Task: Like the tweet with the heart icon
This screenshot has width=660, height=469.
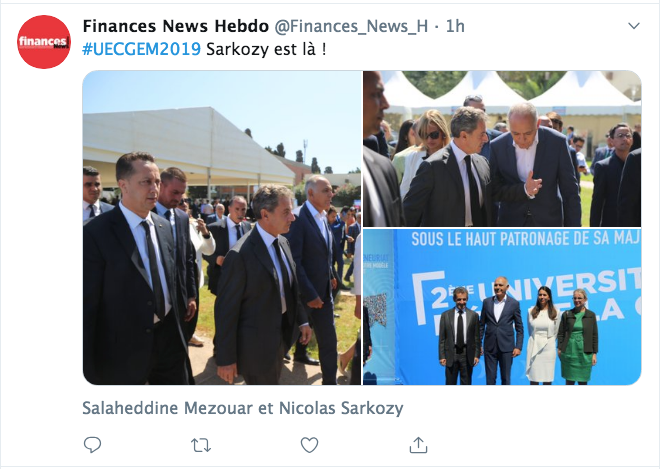Action: point(309,445)
